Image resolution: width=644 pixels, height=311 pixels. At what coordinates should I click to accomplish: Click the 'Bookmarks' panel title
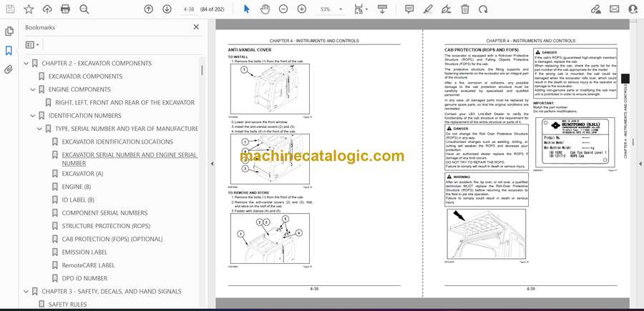pyautogui.click(x=40, y=27)
